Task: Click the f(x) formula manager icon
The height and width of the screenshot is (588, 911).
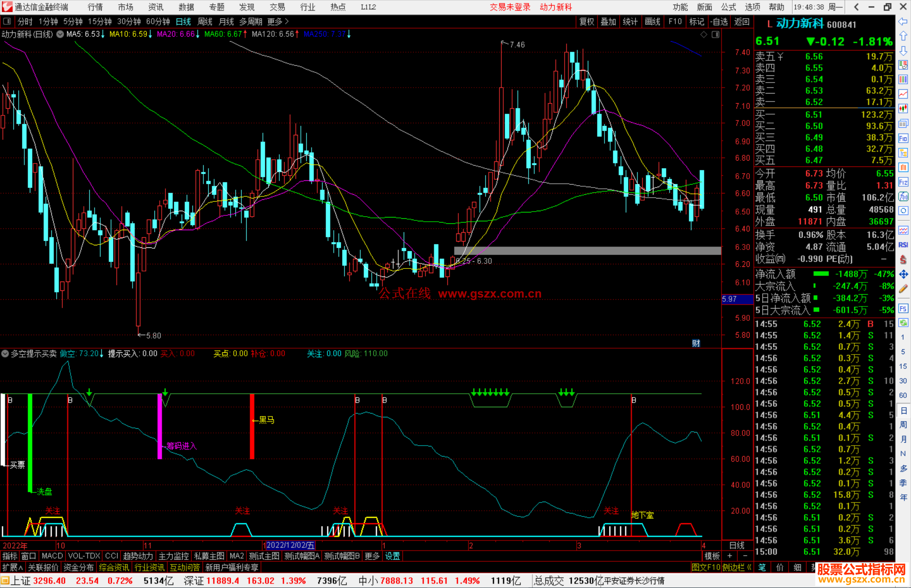Action: click(x=903, y=196)
